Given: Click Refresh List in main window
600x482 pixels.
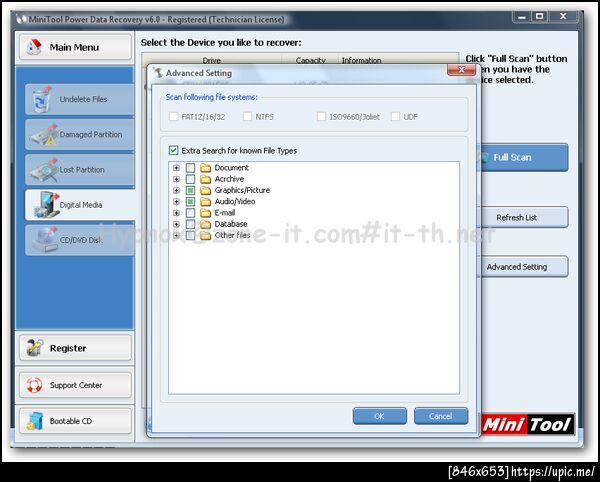Looking at the screenshot, I should (523, 217).
